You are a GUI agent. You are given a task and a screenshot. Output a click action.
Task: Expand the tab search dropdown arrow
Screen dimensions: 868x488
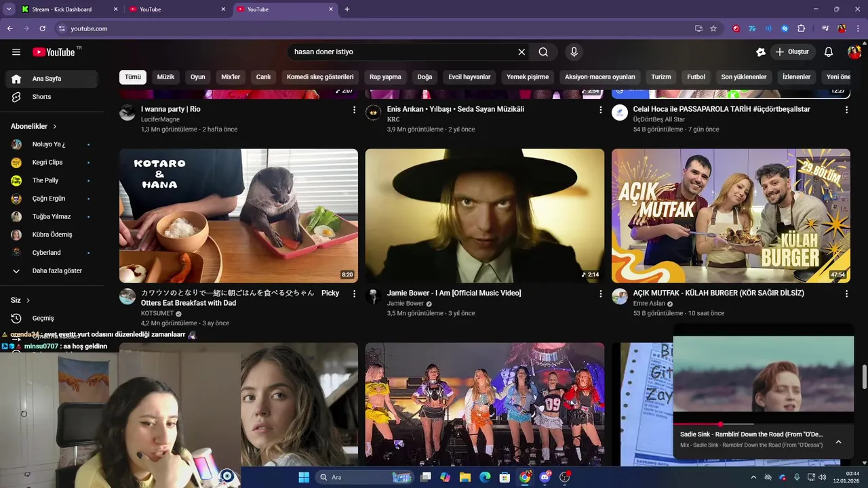coord(9,9)
